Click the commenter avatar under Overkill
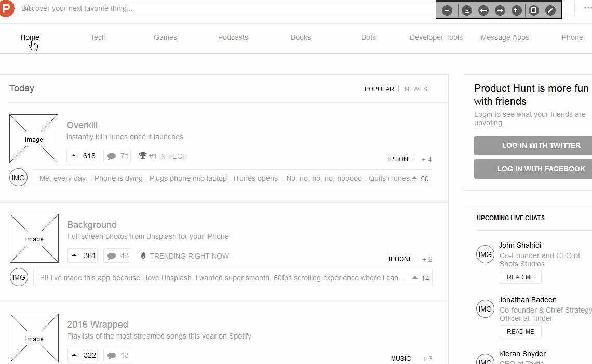 click(19, 178)
